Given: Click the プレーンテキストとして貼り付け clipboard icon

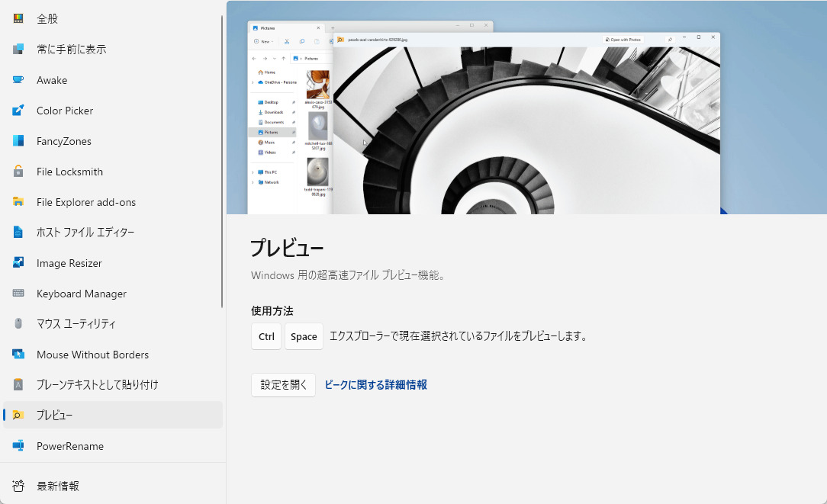Looking at the screenshot, I should point(18,384).
